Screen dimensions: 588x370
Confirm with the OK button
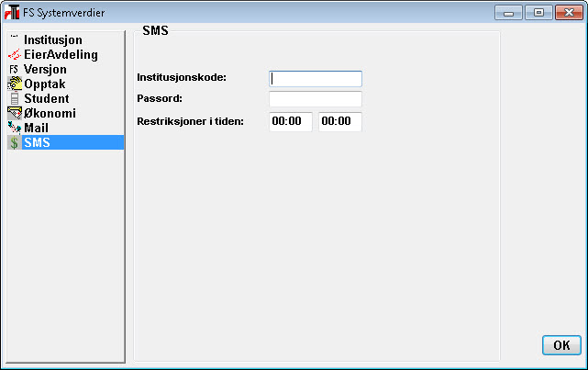point(561,345)
